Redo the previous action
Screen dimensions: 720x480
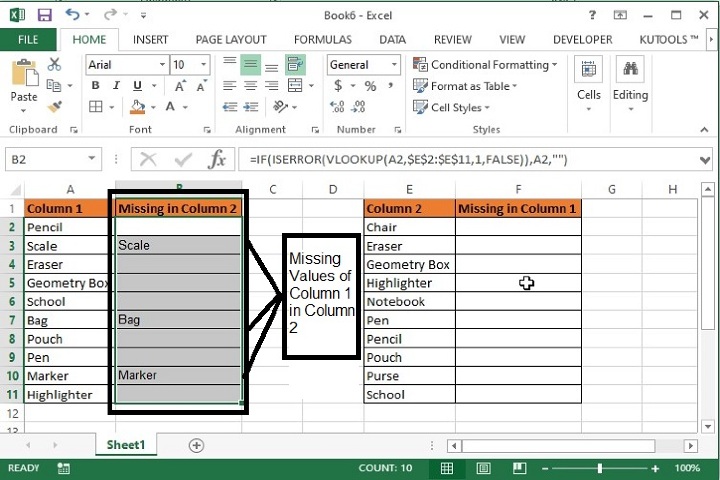point(110,15)
